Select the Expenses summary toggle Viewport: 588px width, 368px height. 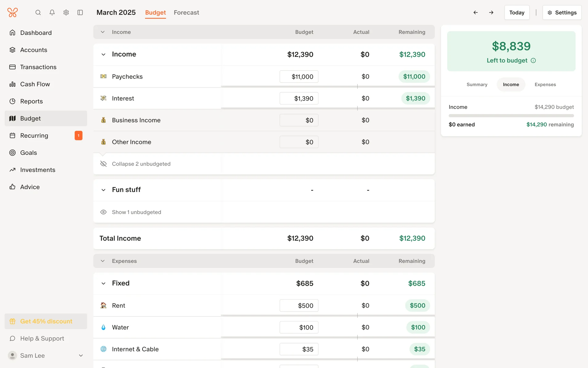(x=545, y=85)
